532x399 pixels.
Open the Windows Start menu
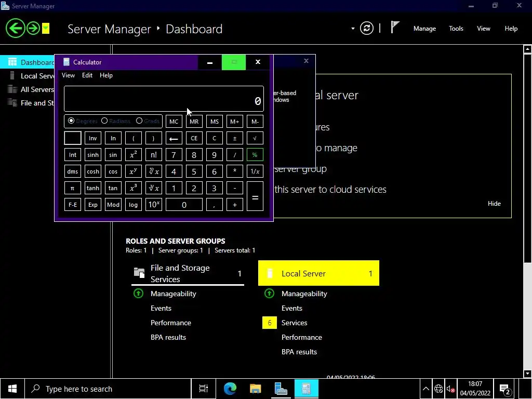[12, 389]
